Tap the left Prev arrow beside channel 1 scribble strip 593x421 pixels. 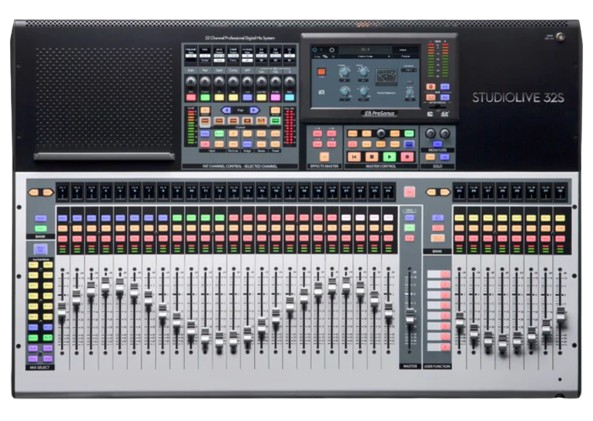pos(33,193)
